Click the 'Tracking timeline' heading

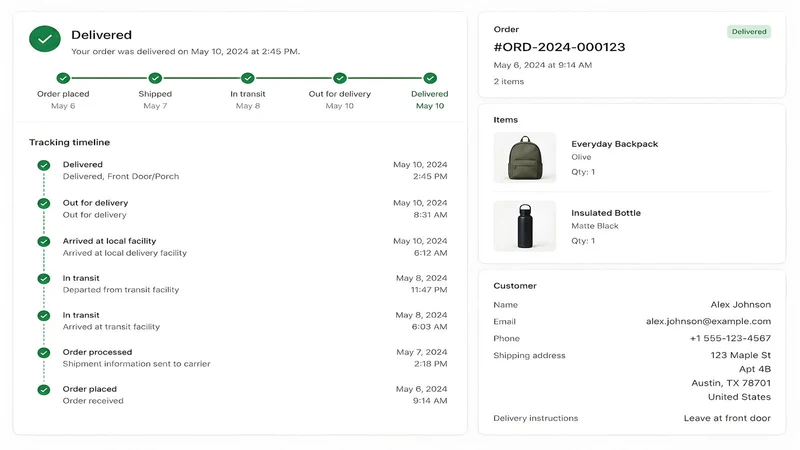click(x=69, y=142)
